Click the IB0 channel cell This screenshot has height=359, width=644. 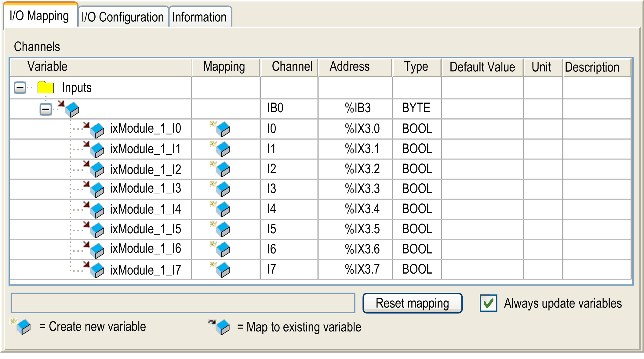point(289,108)
